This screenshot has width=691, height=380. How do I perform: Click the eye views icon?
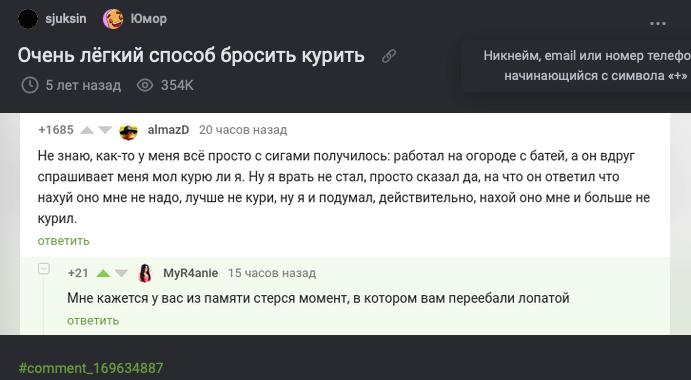pyautogui.click(x=145, y=85)
